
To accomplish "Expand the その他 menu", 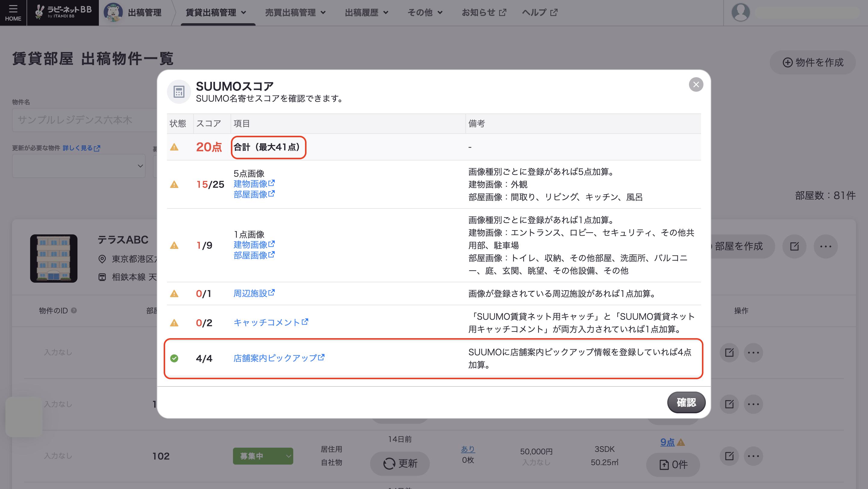I will coord(425,12).
